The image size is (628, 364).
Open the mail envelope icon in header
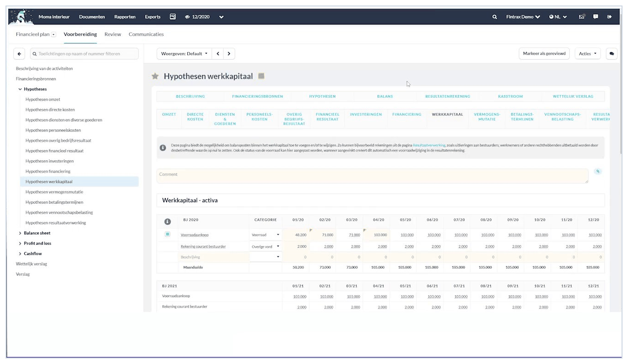click(582, 17)
